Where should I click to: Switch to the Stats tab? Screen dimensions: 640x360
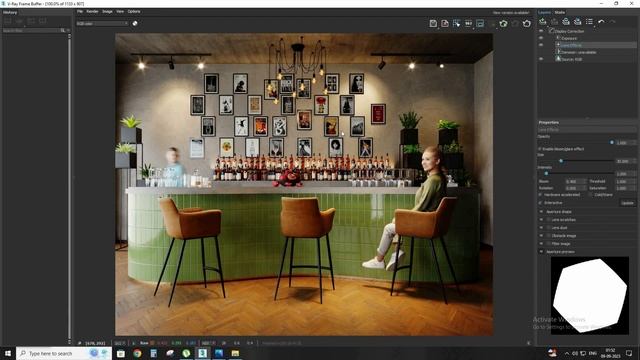560,12
